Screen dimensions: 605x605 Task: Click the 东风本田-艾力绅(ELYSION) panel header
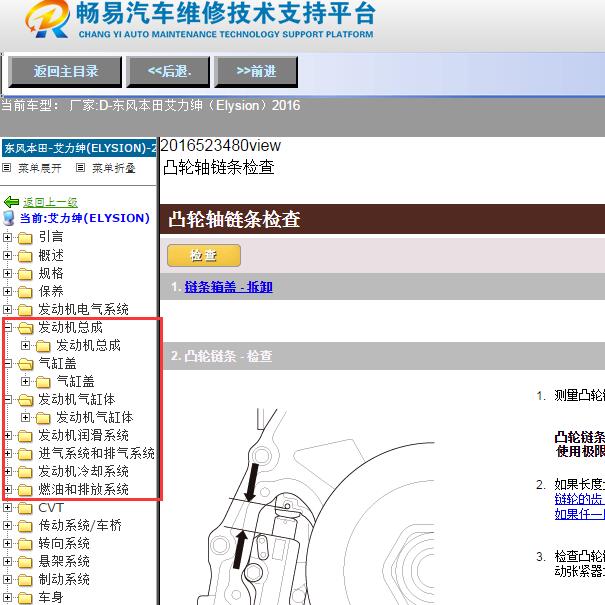(79, 148)
